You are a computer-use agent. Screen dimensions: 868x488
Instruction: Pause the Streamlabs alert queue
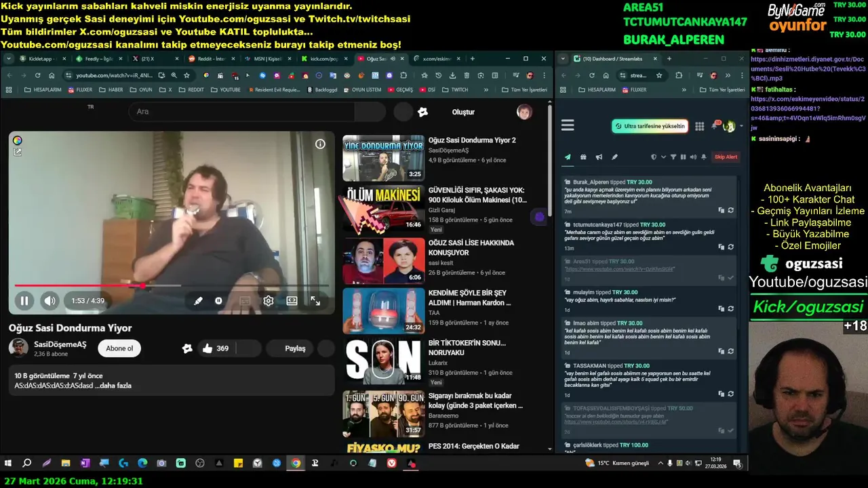684,157
